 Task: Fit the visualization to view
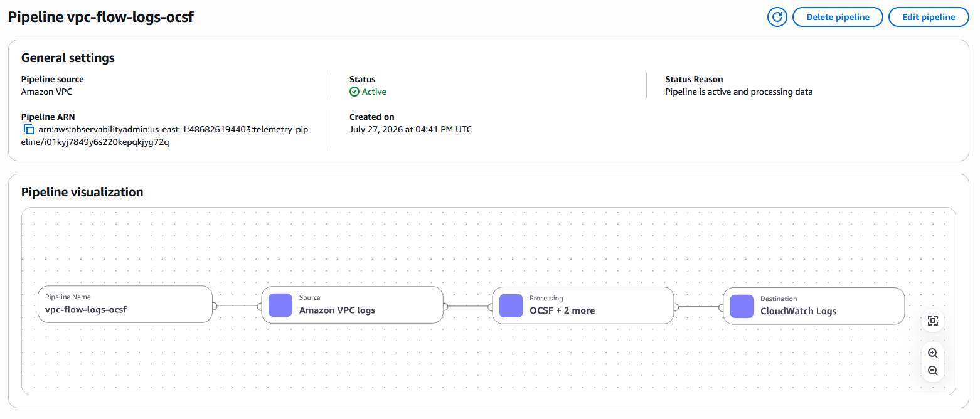coord(933,321)
